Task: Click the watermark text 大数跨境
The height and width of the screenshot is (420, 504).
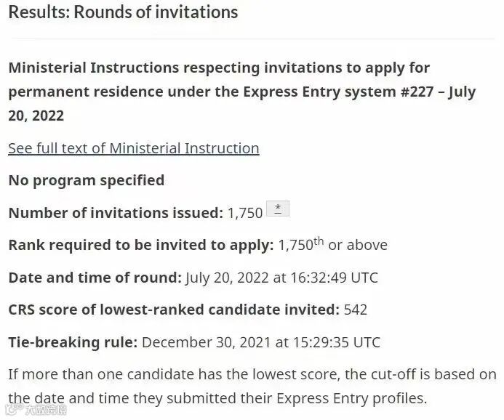Action: [x=46, y=410]
